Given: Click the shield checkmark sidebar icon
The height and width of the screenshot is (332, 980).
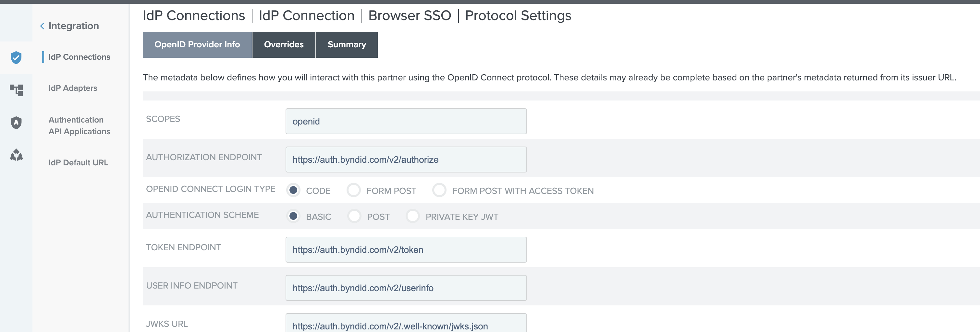Looking at the screenshot, I should pyautogui.click(x=16, y=57).
